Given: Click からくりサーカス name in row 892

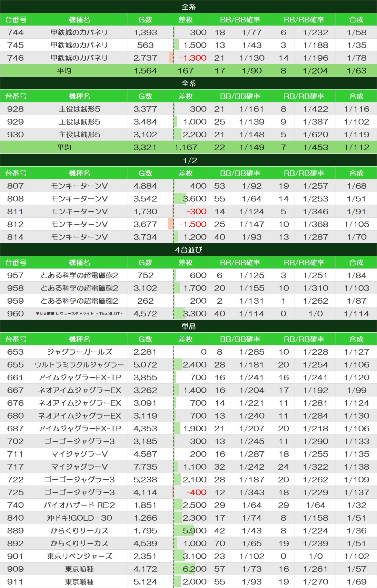Looking at the screenshot, I should pos(79,543).
